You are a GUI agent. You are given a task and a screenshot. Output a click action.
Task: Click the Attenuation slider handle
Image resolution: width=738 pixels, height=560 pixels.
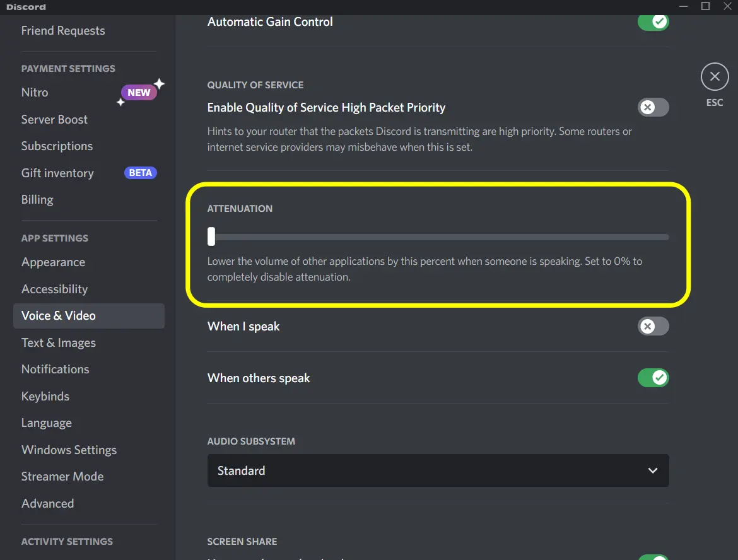click(x=211, y=236)
